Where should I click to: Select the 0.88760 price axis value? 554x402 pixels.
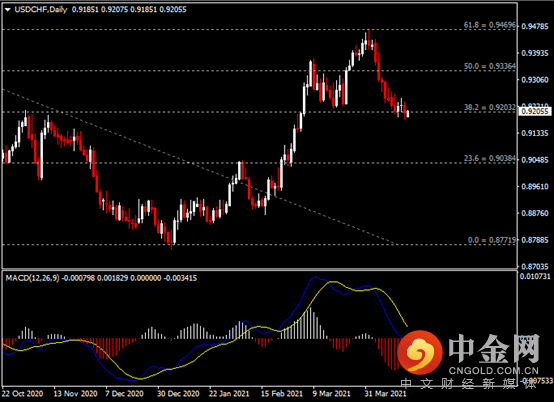click(x=535, y=213)
